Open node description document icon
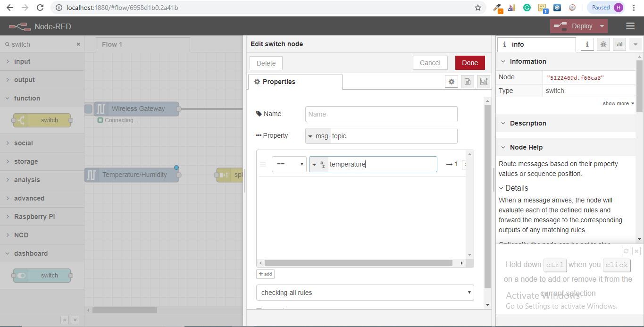 click(x=468, y=82)
